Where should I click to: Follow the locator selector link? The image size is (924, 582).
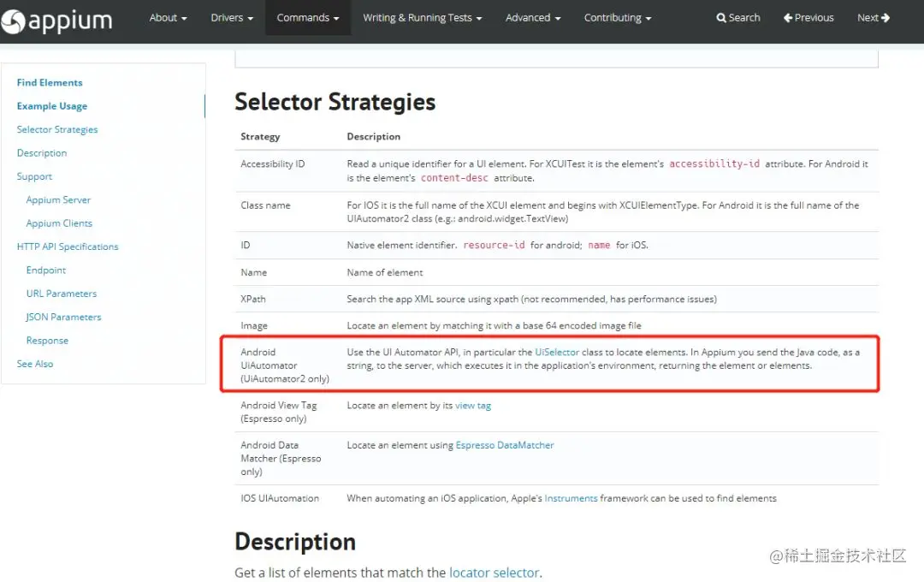[x=494, y=573]
